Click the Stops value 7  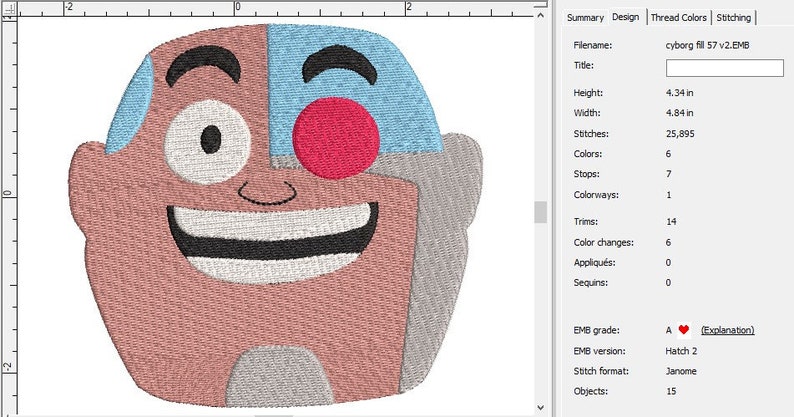(x=668, y=174)
